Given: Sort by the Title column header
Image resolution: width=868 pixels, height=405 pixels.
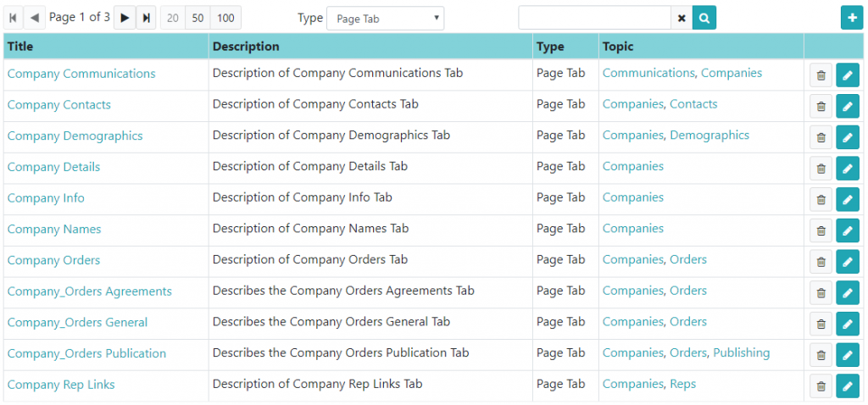Looking at the screenshot, I should point(20,47).
